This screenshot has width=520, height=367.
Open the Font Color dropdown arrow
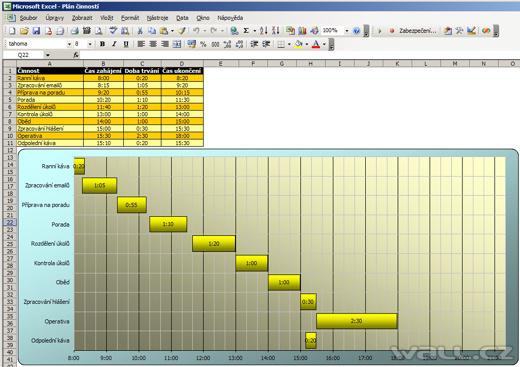tap(324, 44)
